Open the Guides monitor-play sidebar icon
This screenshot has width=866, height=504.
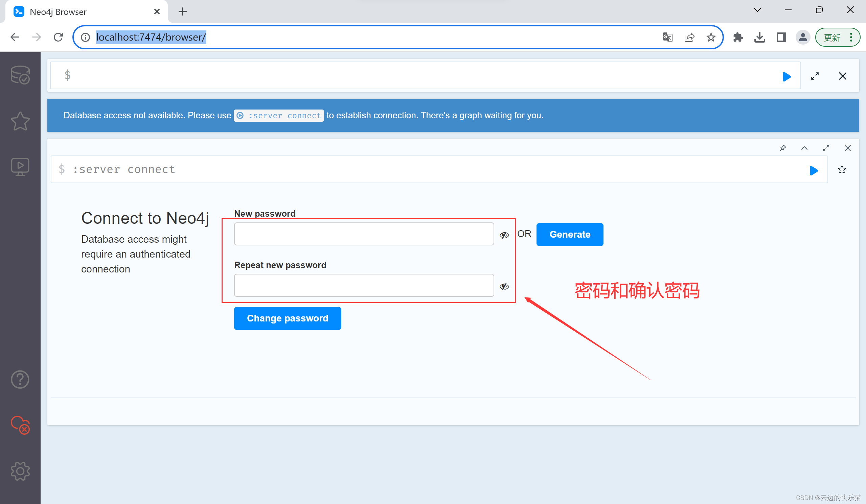click(20, 167)
